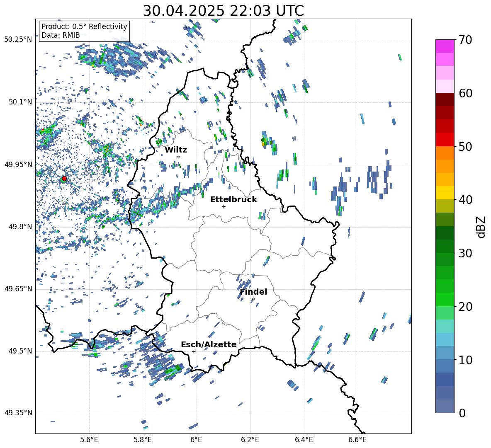
Task: Click the 6.4°E longitude label
Action: (304, 440)
